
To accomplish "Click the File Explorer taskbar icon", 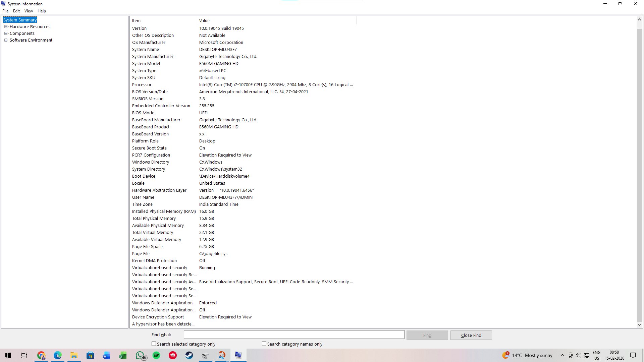I will pyautogui.click(x=74, y=355).
